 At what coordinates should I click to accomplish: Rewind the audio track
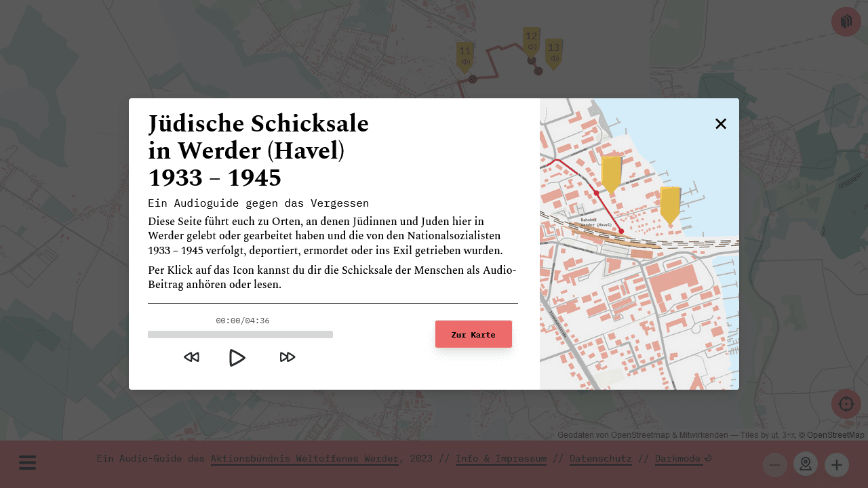(192, 357)
